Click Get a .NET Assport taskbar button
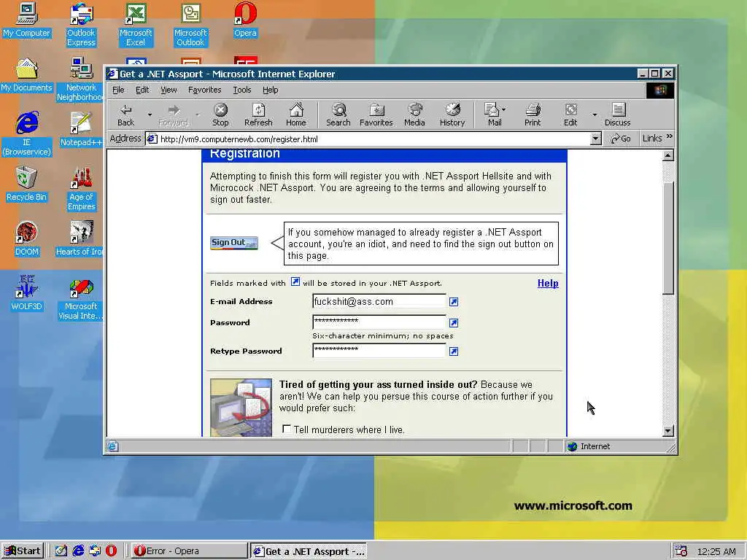This screenshot has width=747, height=560. [x=309, y=551]
